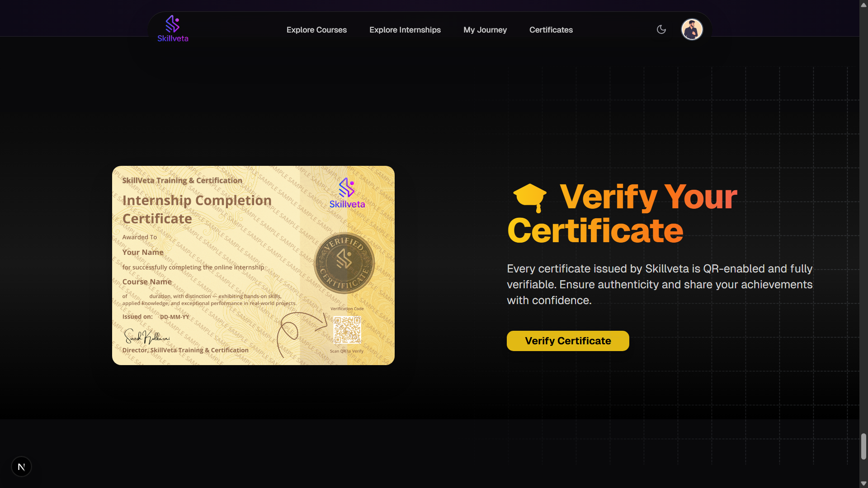Open My Journey page
This screenshot has width=868, height=488.
485,30
